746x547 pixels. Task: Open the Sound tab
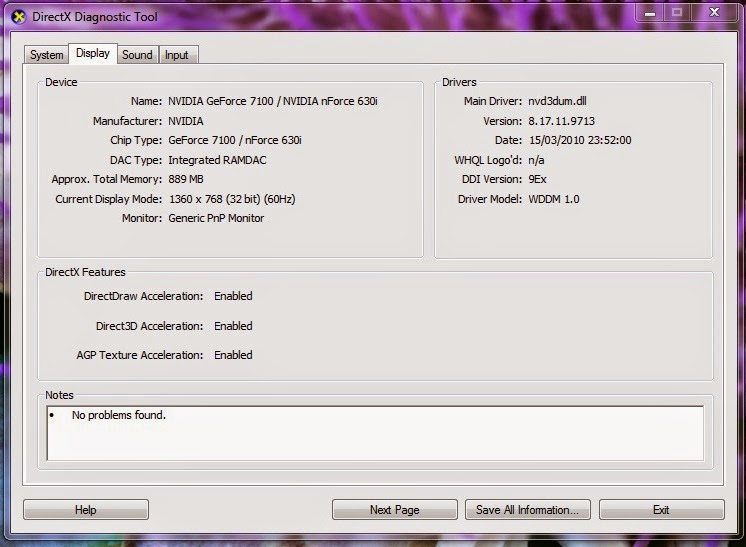pos(137,55)
